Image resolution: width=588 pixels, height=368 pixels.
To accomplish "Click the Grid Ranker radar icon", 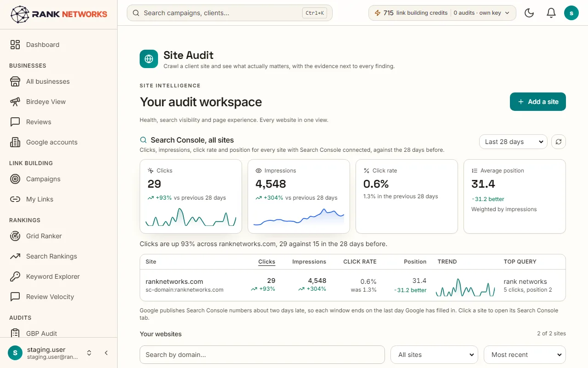I will pyautogui.click(x=15, y=236).
